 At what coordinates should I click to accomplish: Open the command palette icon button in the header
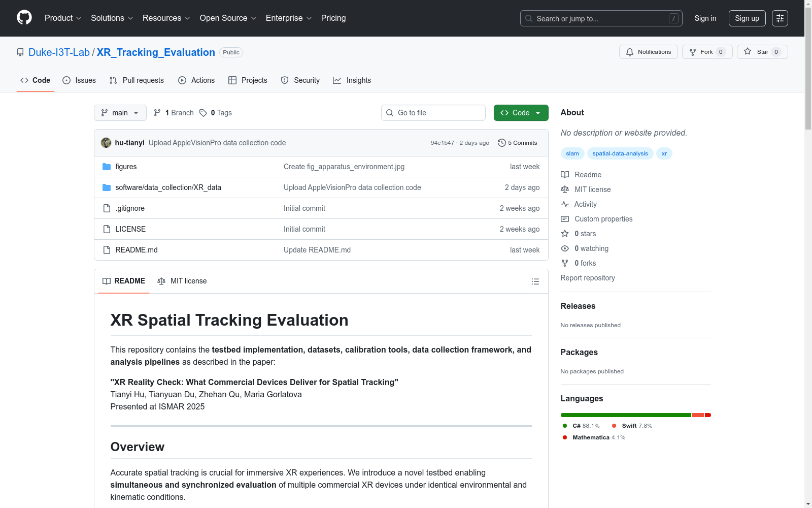click(x=780, y=18)
